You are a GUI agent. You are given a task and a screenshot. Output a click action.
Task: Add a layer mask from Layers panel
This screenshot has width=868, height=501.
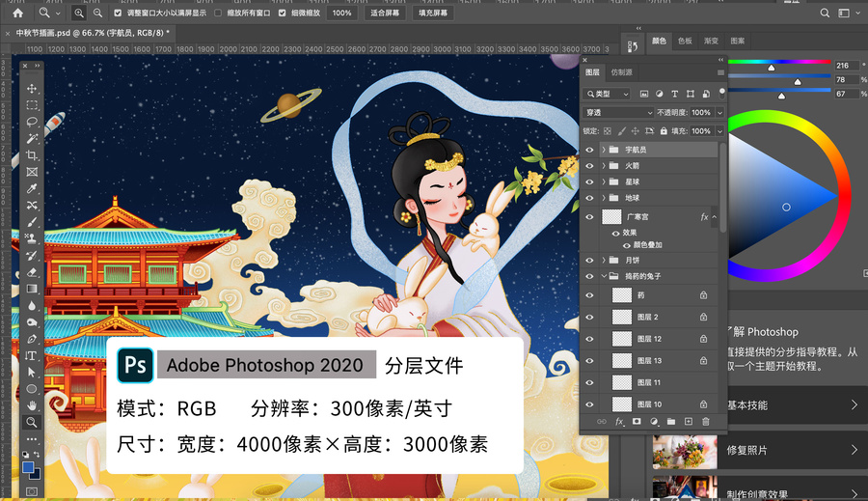tap(637, 422)
